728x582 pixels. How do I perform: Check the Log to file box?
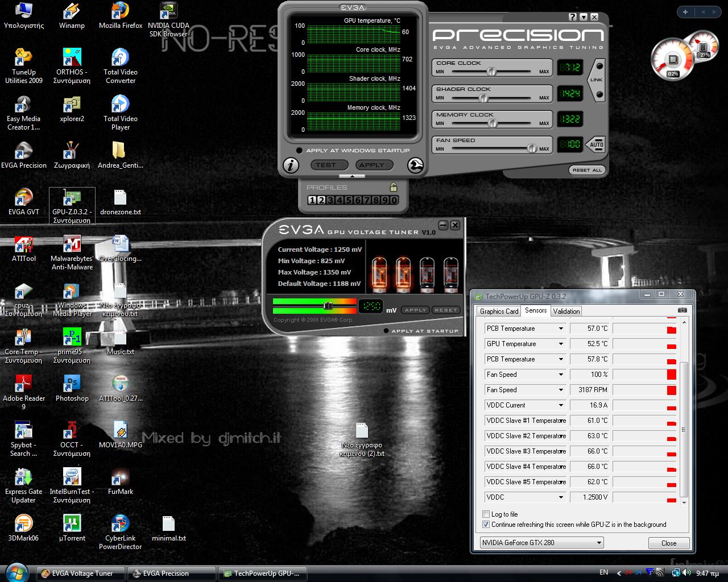[486, 514]
